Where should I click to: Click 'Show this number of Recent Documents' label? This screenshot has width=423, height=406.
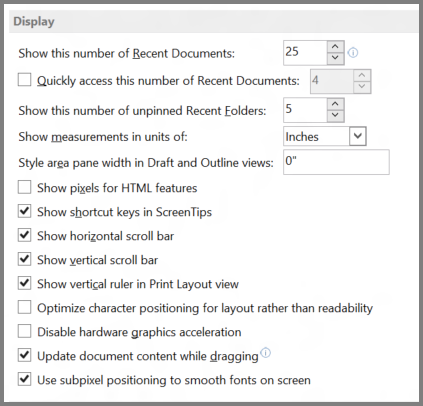click(x=127, y=53)
